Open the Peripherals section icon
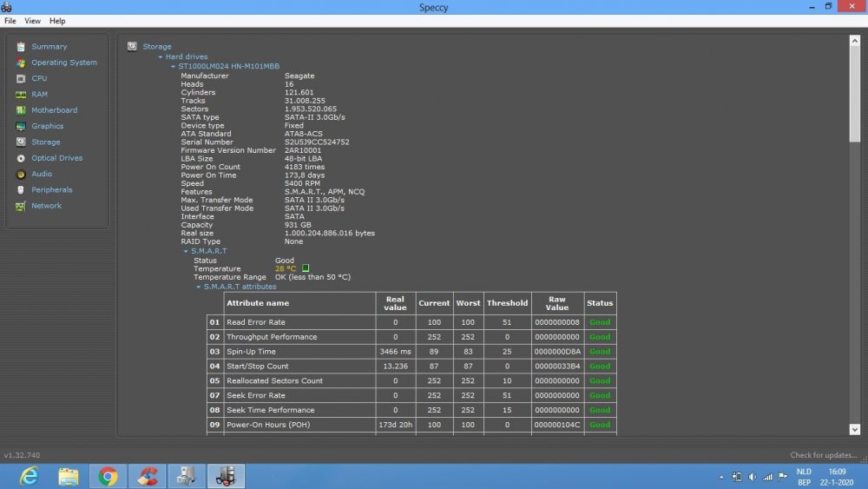The image size is (868, 489). [x=21, y=190]
